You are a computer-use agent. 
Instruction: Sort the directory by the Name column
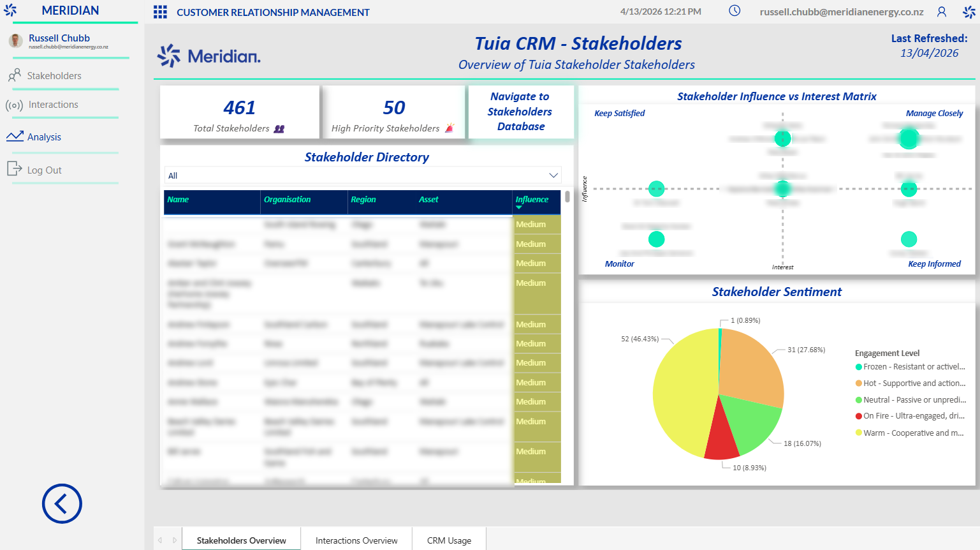tap(178, 200)
